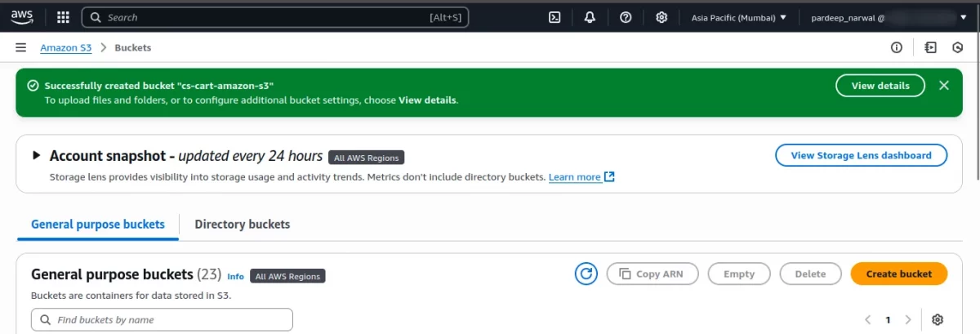Follow the Amazon S3 breadcrumb link

tap(66, 47)
